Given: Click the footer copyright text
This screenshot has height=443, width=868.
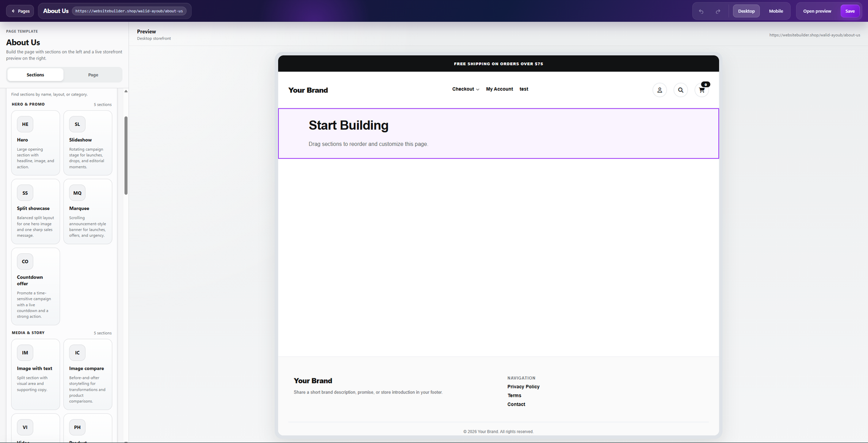Looking at the screenshot, I should click(499, 432).
